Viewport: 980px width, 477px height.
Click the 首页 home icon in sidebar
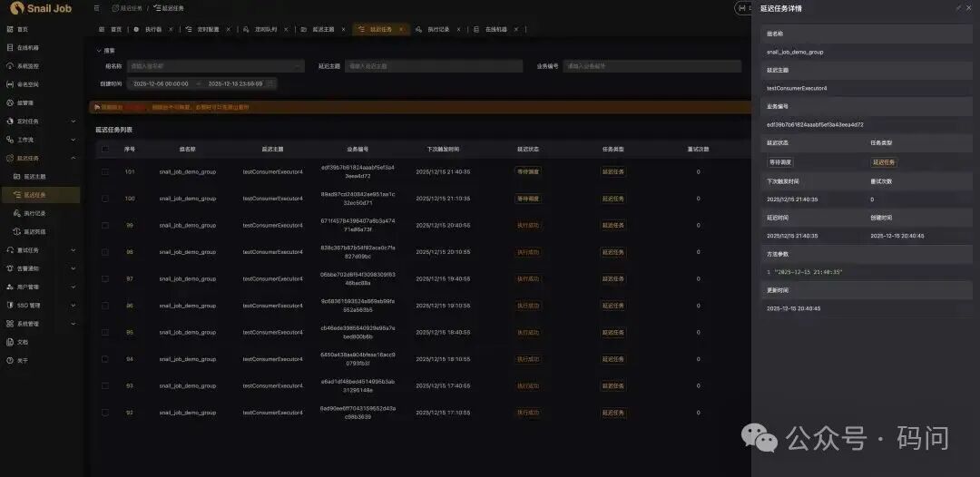[9, 29]
